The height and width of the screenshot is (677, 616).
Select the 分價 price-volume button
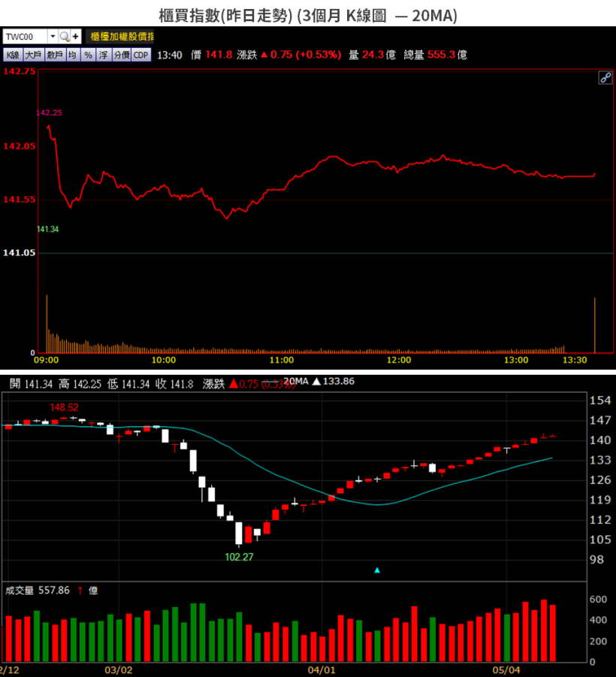pyautogui.click(x=122, y=55)
